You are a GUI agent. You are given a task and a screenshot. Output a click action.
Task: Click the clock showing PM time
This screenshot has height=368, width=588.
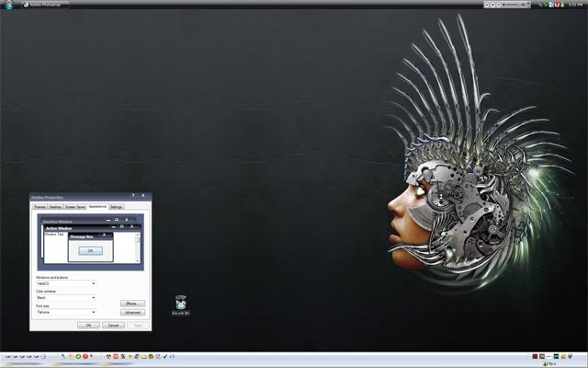click(576, 5)
